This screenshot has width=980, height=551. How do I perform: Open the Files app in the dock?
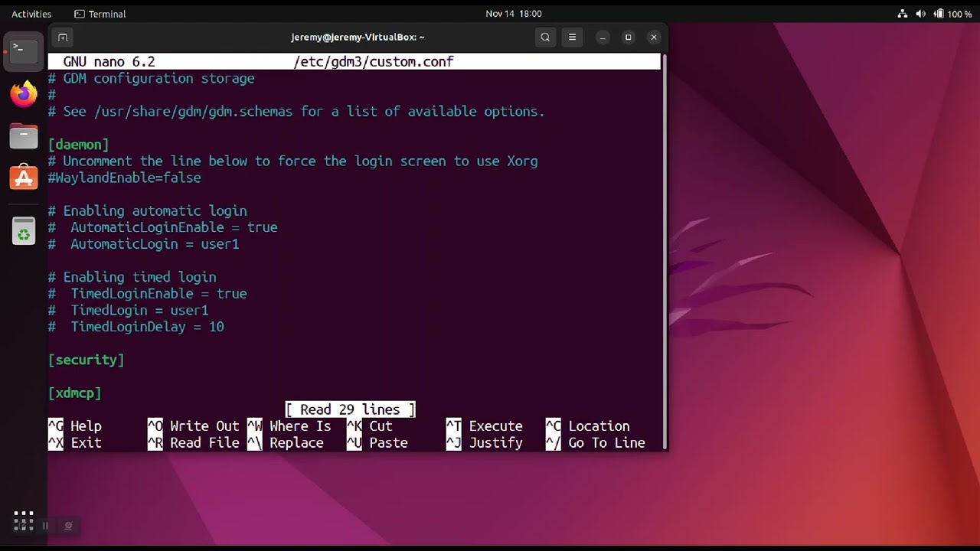[x=24, y=136]
